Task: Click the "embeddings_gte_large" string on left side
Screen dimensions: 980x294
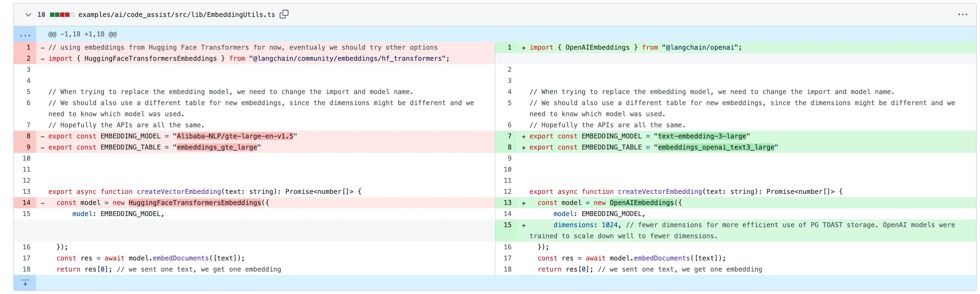Action: 217,147
